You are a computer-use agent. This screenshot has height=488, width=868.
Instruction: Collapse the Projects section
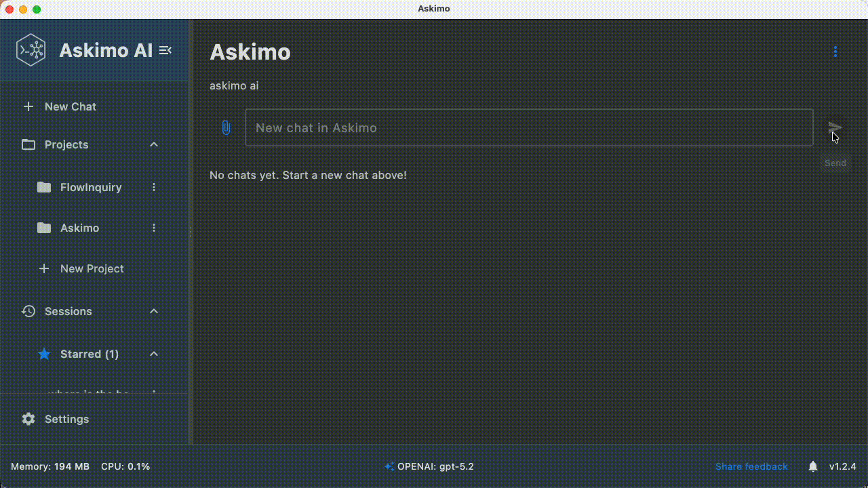click(153, 144)
